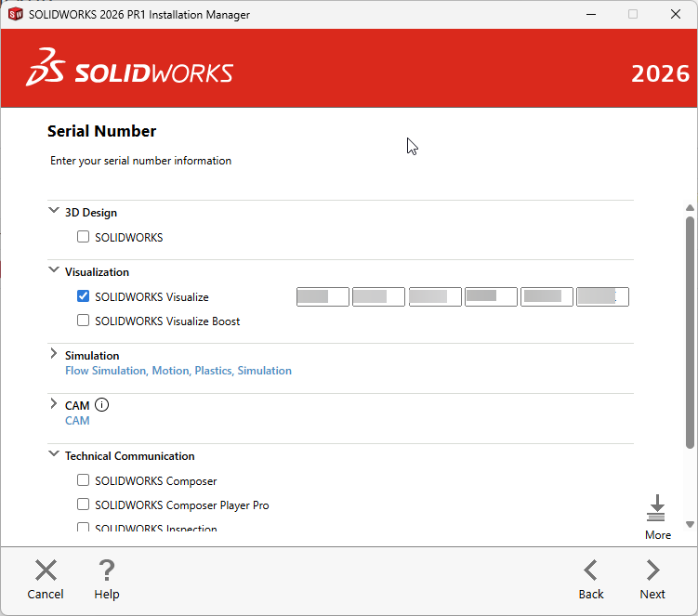
Task: Click the Flow Simulation, Motion, Plastics link
Action: 178,371
